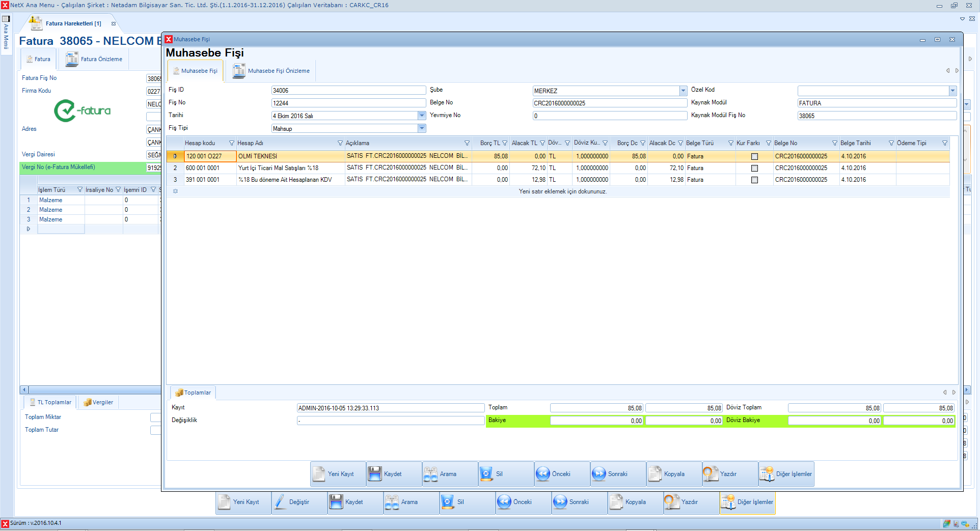Go to next record with Sonraki arrow in Muhasebe Fişi
Screen dimensions: 980x531
(x=599, y=474)
